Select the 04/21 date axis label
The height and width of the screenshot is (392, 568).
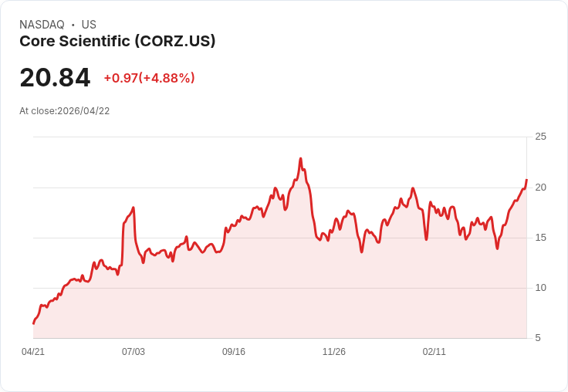tap(33, 352)
